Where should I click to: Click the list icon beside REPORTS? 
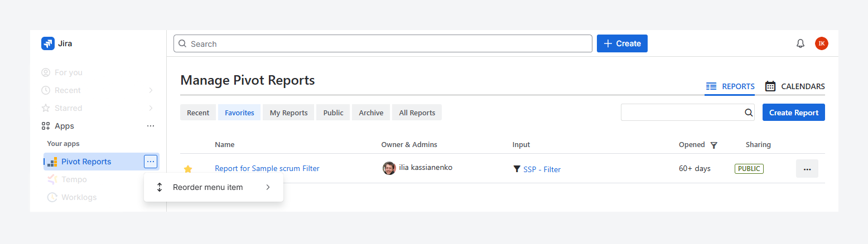(x=711, y=86)
